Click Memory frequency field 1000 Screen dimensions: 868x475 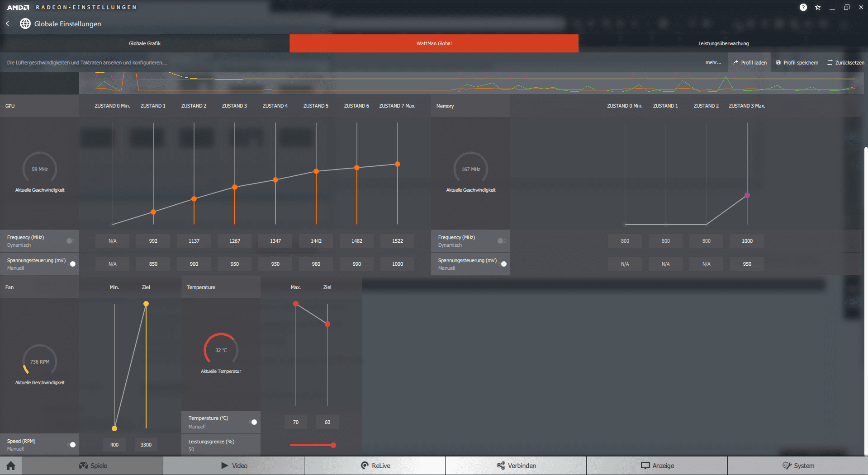[747, 241]
